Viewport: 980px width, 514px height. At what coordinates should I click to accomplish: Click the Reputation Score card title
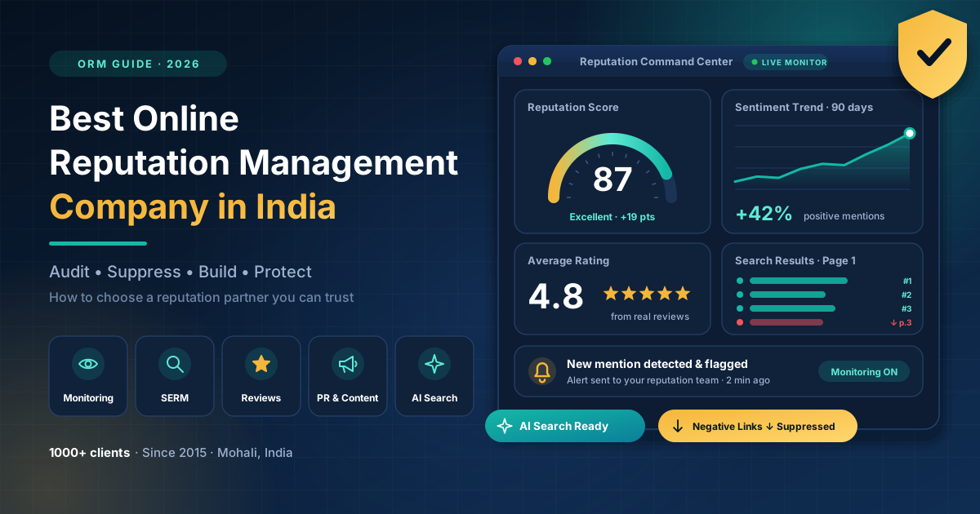(x=573, y=108)
